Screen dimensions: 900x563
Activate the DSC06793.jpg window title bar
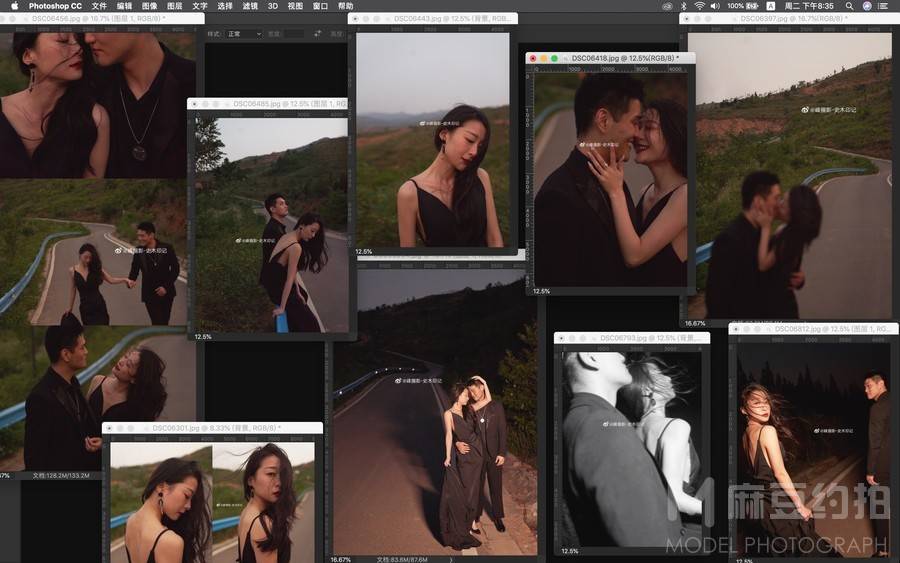tap(632, 338)
